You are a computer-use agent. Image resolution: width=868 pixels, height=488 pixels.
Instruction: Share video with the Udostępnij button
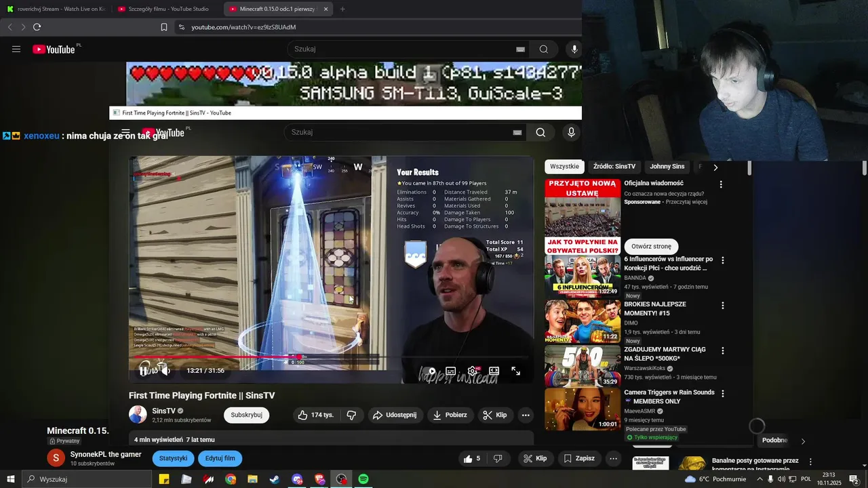[396, 415]
